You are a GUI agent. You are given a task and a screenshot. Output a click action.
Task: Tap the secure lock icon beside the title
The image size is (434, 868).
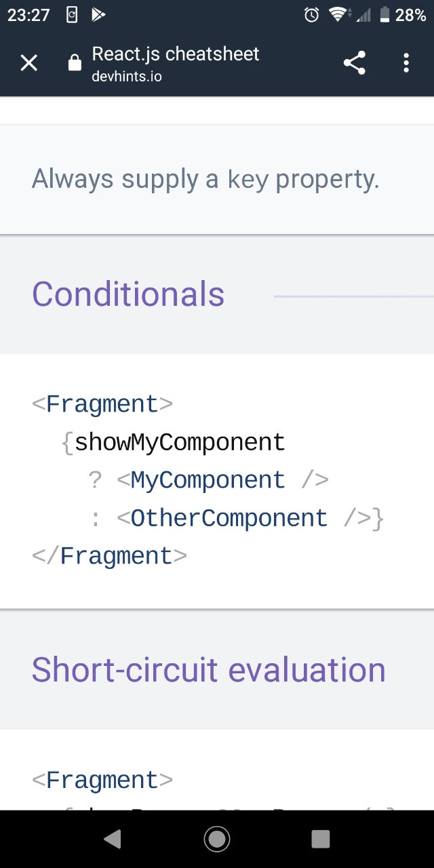point(75,63)
